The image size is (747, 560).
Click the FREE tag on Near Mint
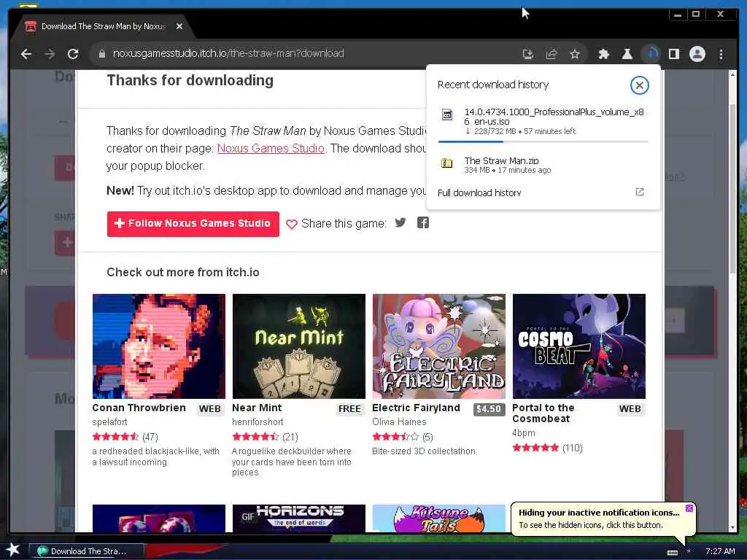[x=349, y=409]
